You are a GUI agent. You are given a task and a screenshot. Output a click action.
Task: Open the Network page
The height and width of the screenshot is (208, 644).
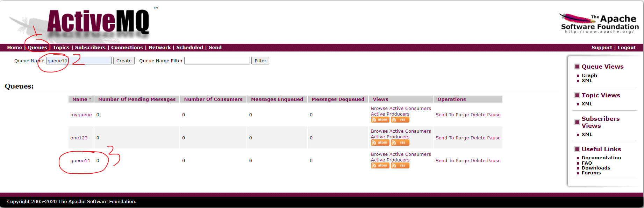click(160, 47)
